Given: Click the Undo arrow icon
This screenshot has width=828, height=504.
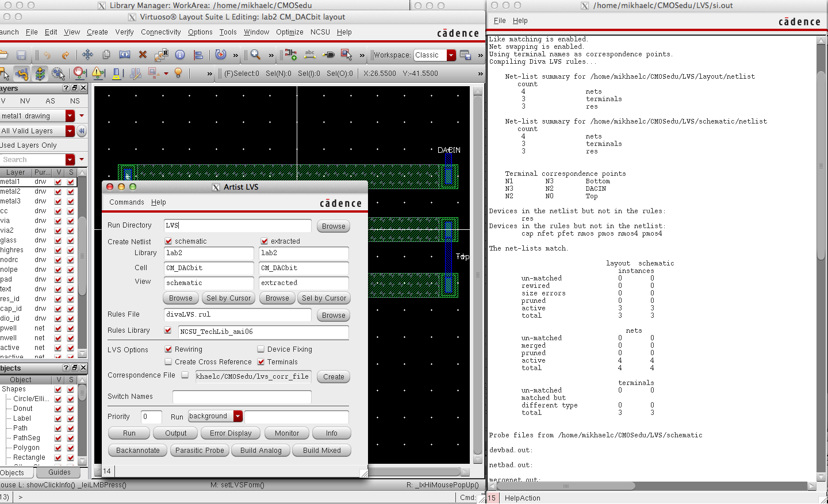Looking at the screenshot, I should [47, 55].
